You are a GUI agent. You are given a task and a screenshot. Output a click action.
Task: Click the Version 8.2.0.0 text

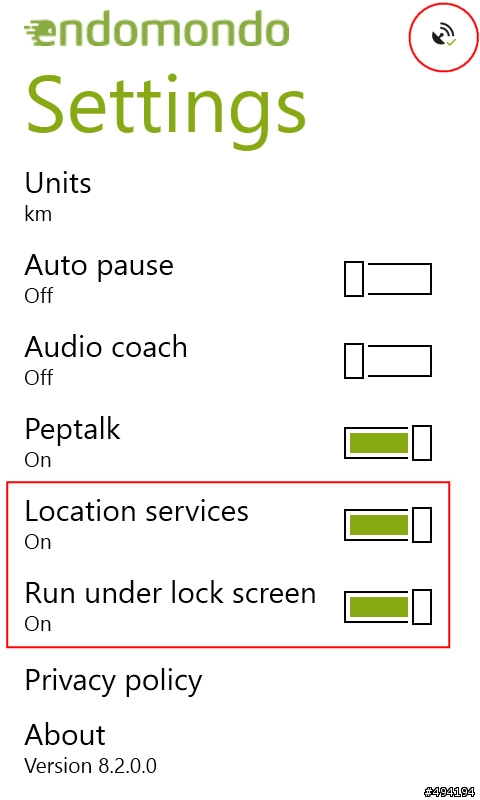coord(91,766)
